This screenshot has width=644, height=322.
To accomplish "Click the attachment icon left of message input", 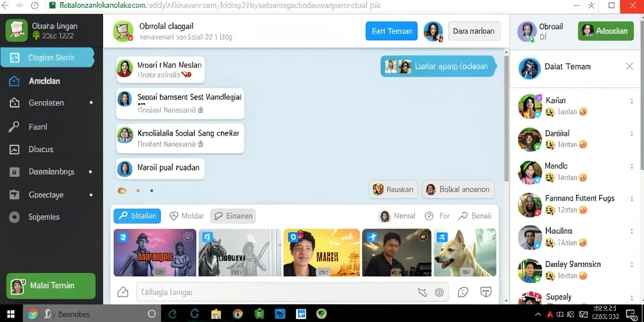I will 123,292.
